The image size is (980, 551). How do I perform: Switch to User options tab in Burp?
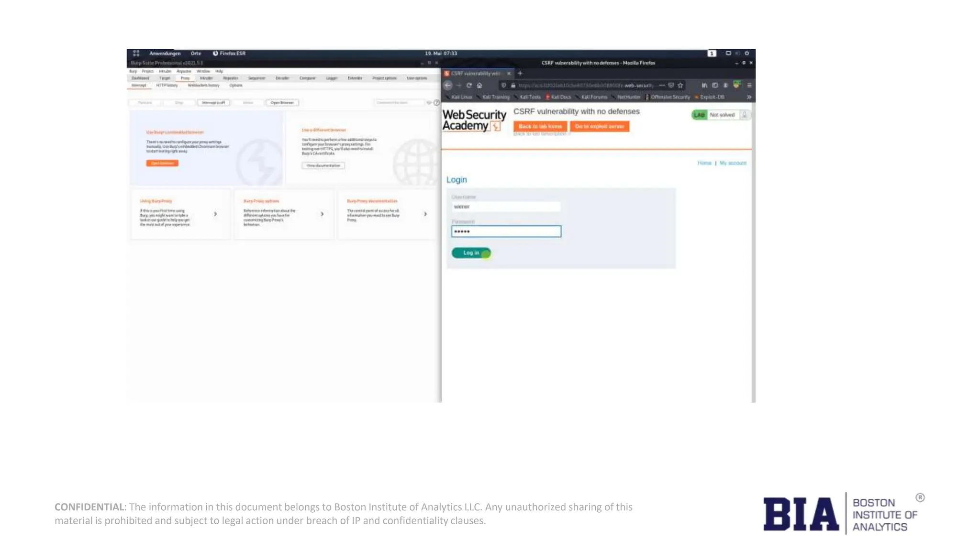pyautogui.click(x=417, y=78)
